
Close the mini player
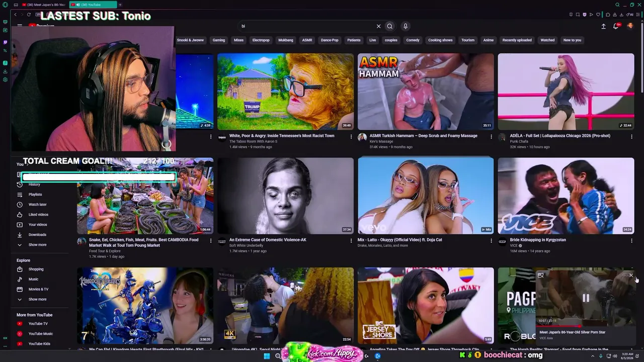(631, 276)
